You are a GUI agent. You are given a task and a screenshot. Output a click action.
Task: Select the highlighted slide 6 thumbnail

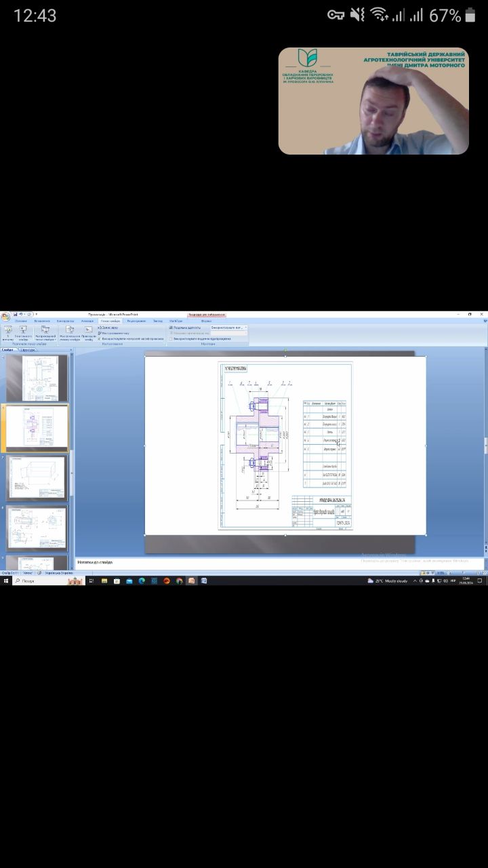(x=37, y=429)
